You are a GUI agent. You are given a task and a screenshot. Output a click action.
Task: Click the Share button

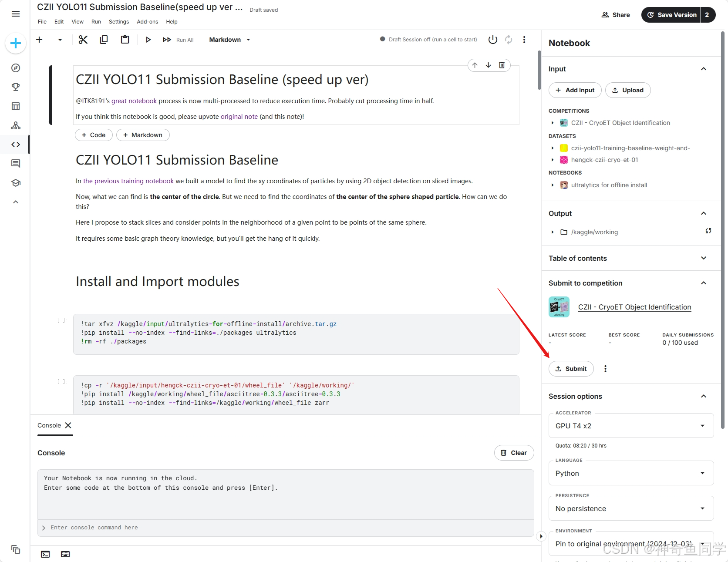click(x=616, y=15)
